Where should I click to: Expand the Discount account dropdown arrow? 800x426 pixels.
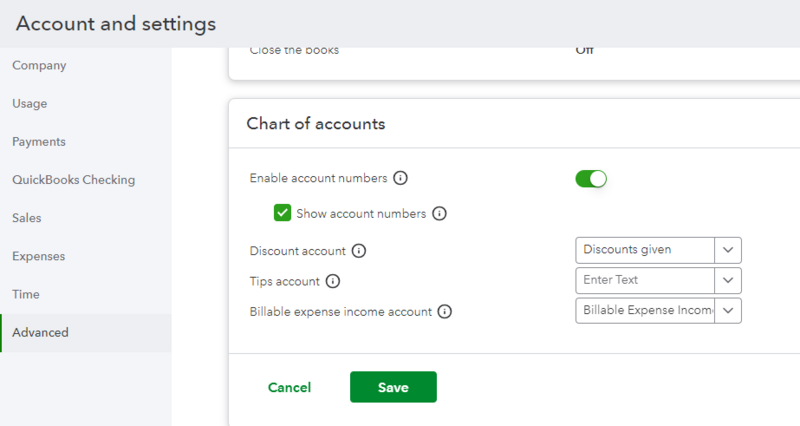728,250
